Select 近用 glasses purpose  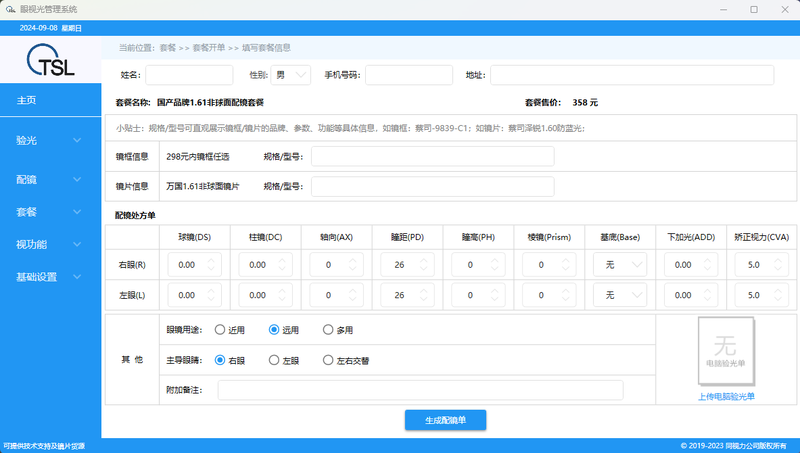point(220,330)
